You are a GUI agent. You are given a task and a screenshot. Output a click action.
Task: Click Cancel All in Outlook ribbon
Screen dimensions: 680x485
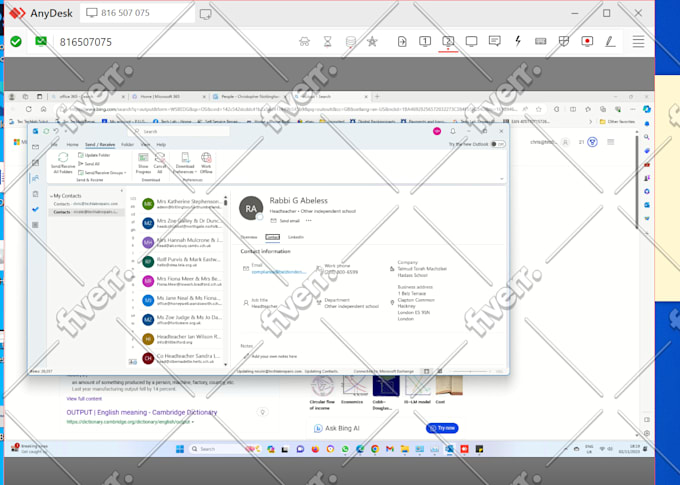160,163
